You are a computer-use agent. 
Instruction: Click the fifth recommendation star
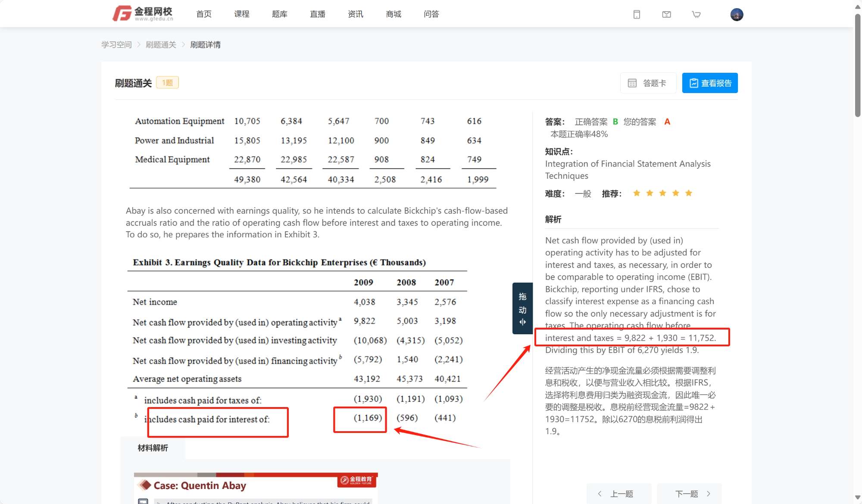689,193
